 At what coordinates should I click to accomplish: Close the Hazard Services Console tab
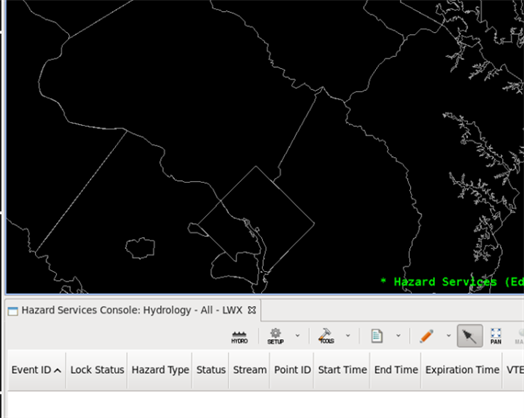click(x=252, y=310)
